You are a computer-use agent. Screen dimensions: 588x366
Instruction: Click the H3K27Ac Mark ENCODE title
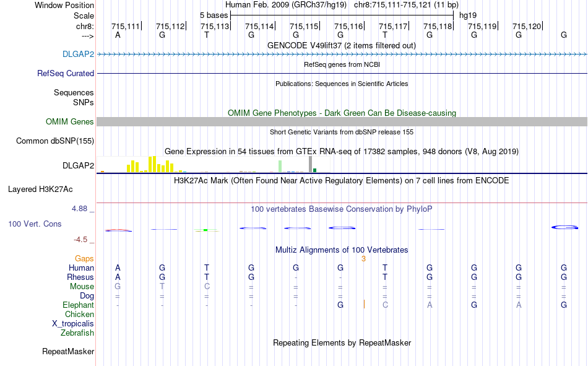[341, 181]
